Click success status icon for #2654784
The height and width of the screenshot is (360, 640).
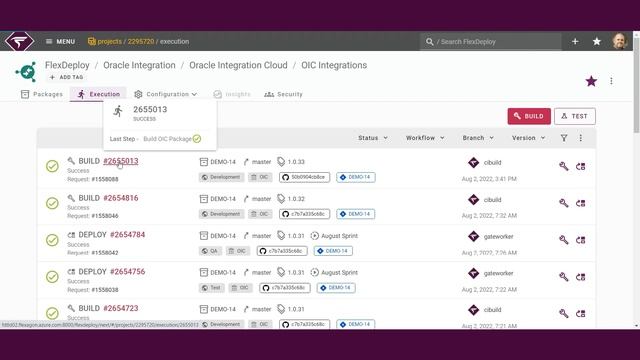[x=52, y=240]
